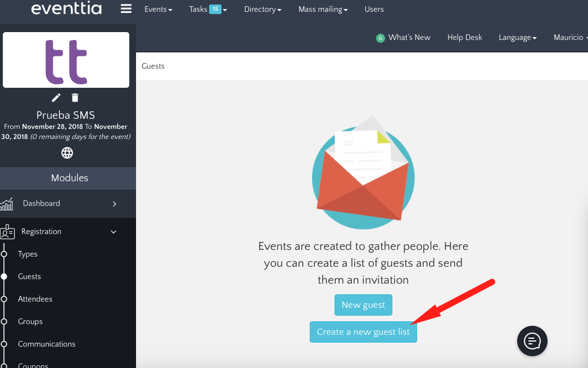Open the Events dropdown menu
This screenshot has height=368, width=588.
158,10
